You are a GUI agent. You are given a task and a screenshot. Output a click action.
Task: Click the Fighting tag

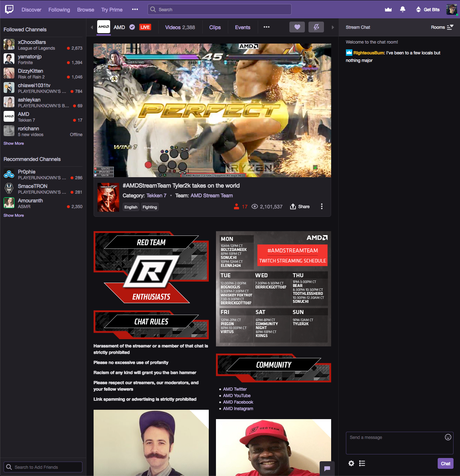point(150,207)
